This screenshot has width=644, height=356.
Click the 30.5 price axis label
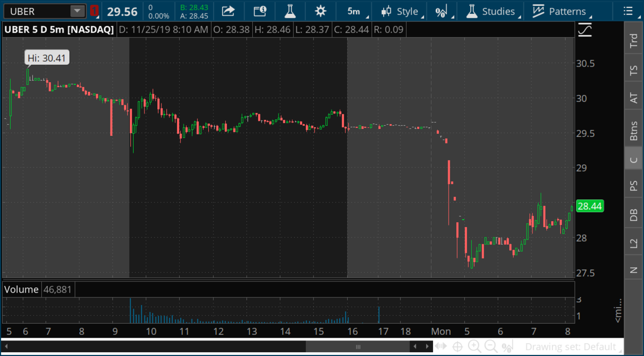584,63
